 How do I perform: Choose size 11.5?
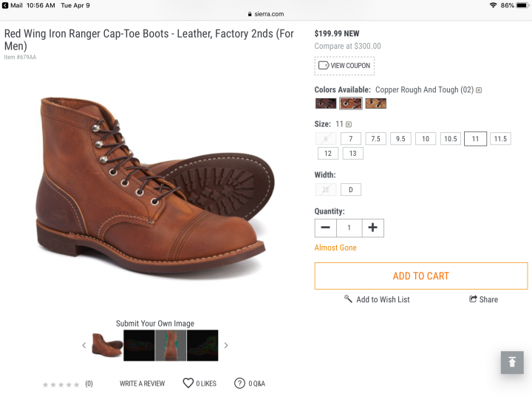tap(500, 139)
